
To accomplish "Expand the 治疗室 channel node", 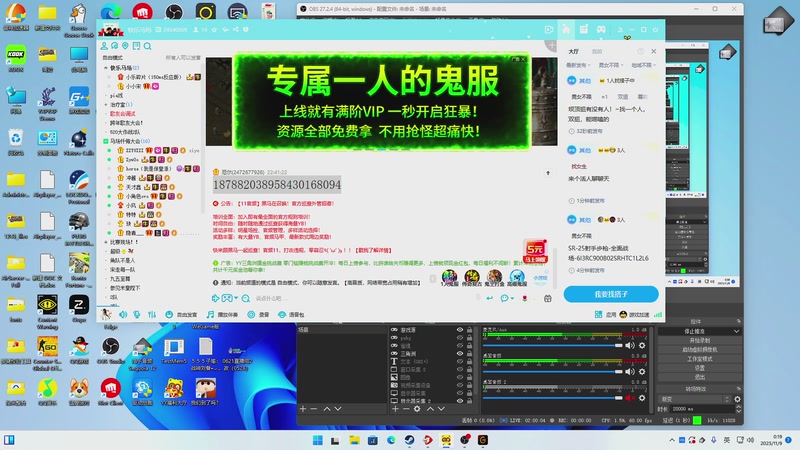I will [106, 105].
